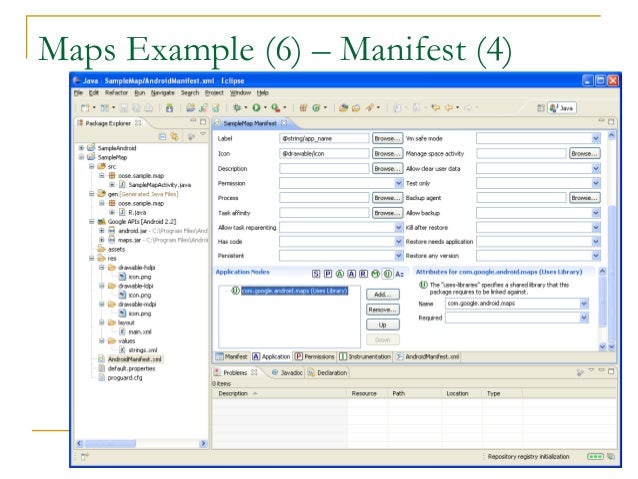Click the Open Perspective icon beside Java
Screen dimensions: 638x479
pos(541,108)
